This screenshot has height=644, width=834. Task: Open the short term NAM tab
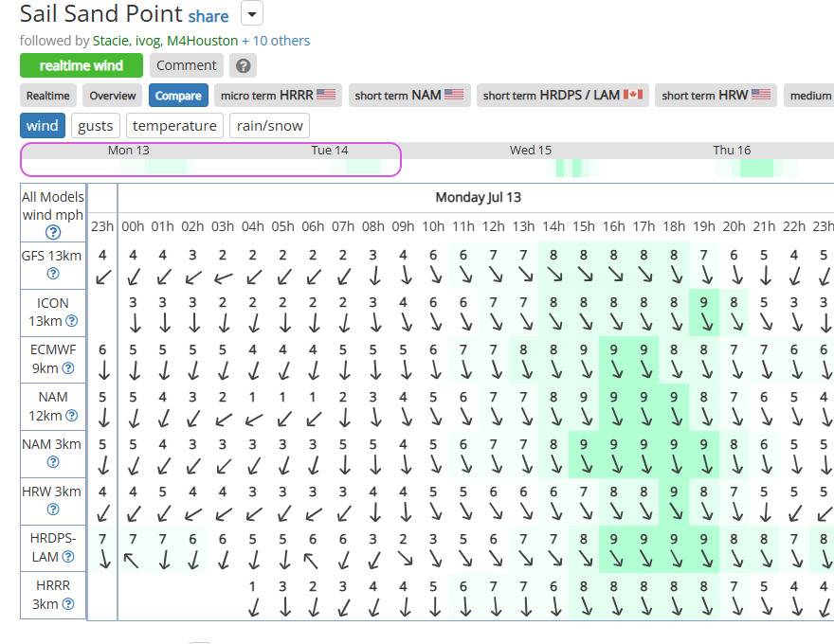(x=409, y=95)
